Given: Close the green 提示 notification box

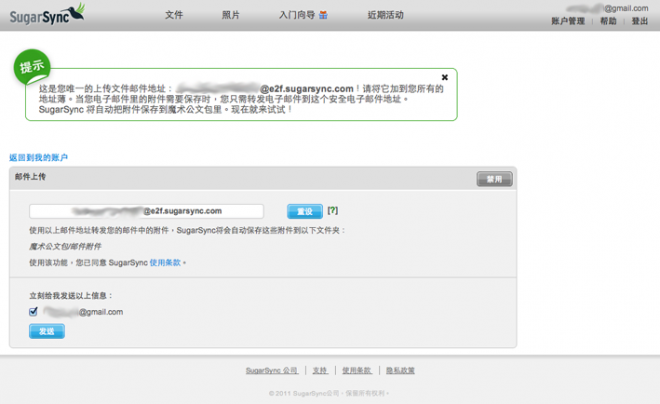Looking at the screenshot, I should coord(445,77).
